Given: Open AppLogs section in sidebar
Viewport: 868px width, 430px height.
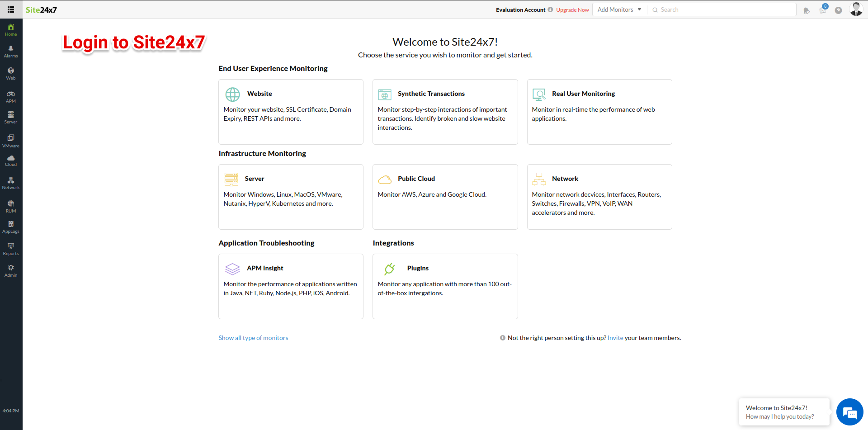Looking at the screenshot, I should (x=11, y=227).
